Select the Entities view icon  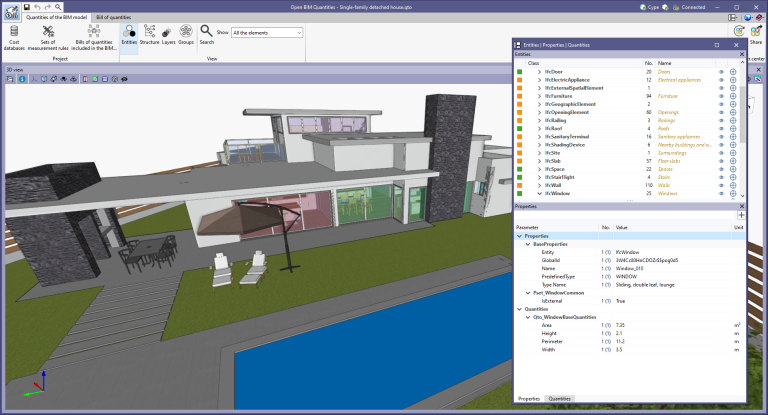[x=128, y=33]
